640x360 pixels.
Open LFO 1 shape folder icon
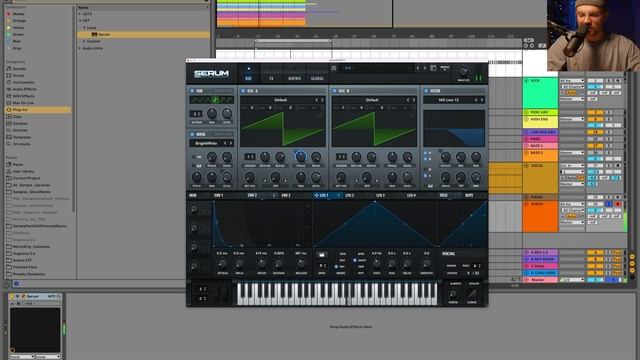coord(322,255)
